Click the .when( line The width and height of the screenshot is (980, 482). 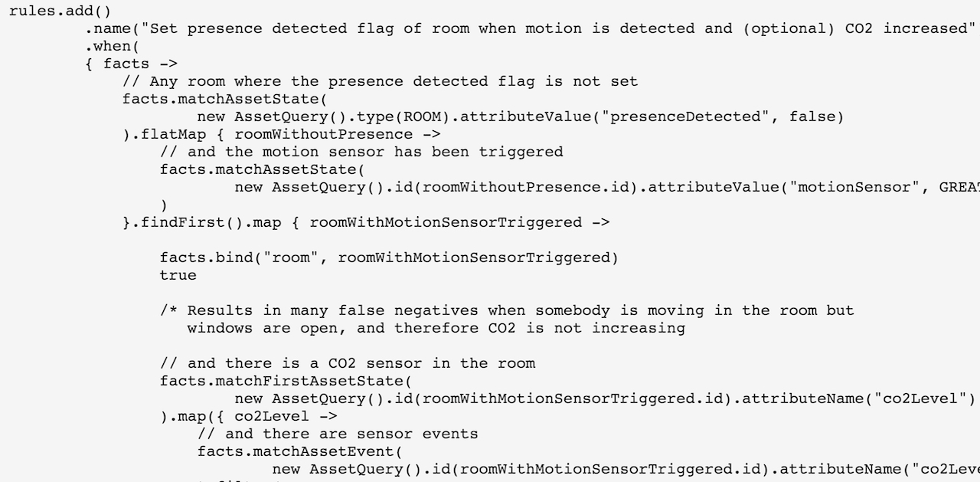coord(113,47)
